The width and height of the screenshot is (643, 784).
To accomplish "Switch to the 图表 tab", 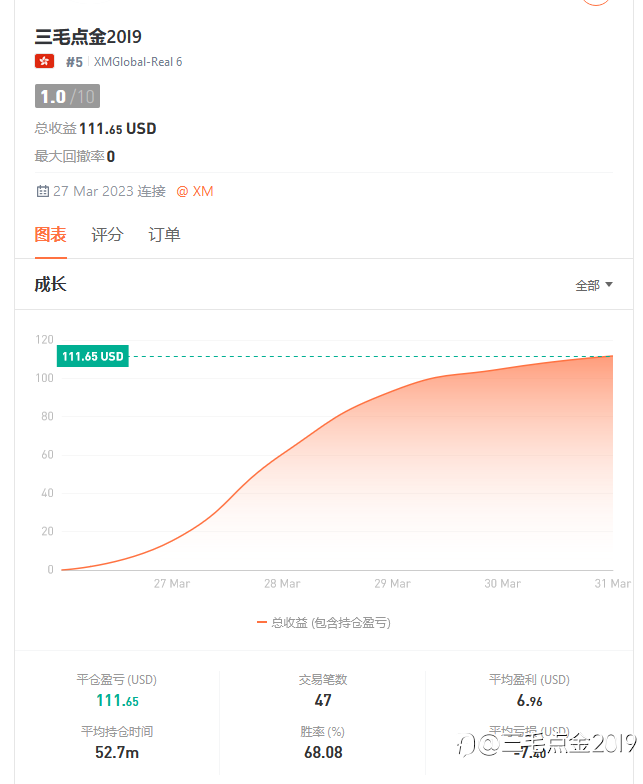I will point(51,235).
